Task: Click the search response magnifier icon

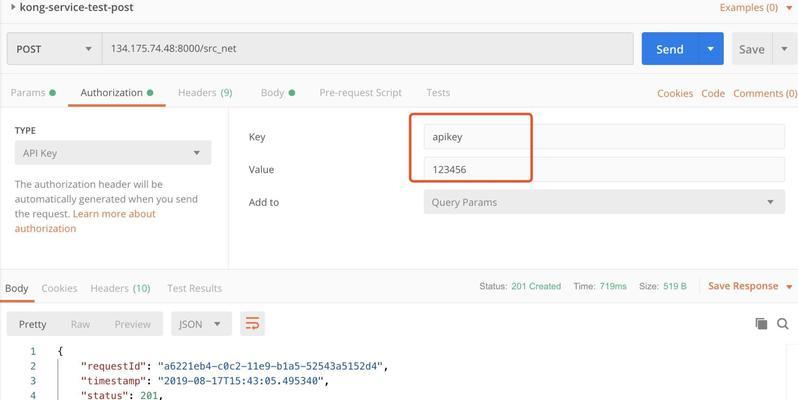Action: tap(783, 324)
